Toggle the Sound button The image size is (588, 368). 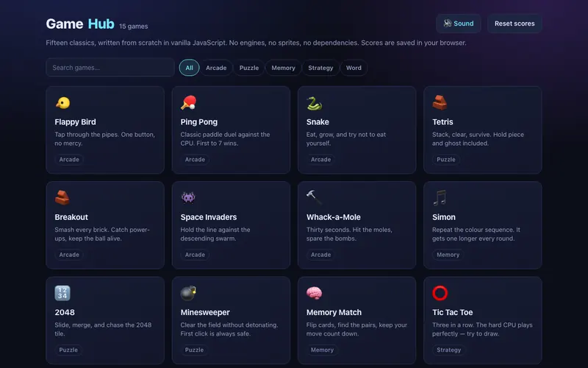point(458,24)
